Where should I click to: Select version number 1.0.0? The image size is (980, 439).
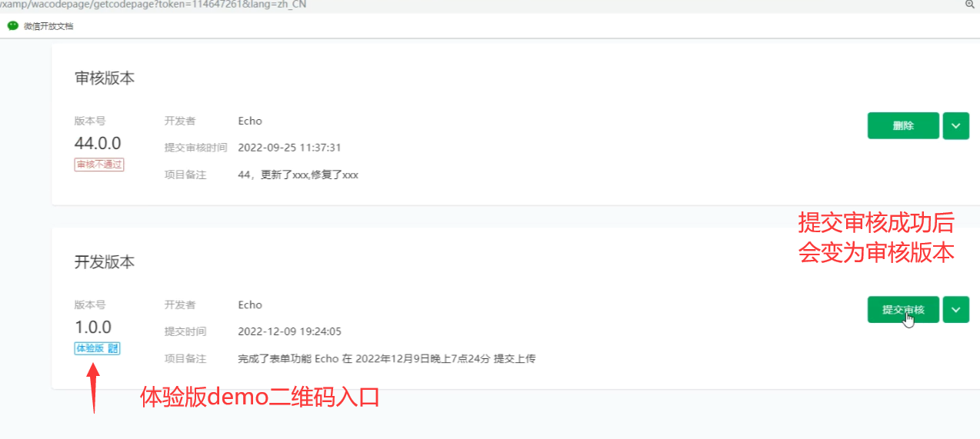(x=93, y=327)
